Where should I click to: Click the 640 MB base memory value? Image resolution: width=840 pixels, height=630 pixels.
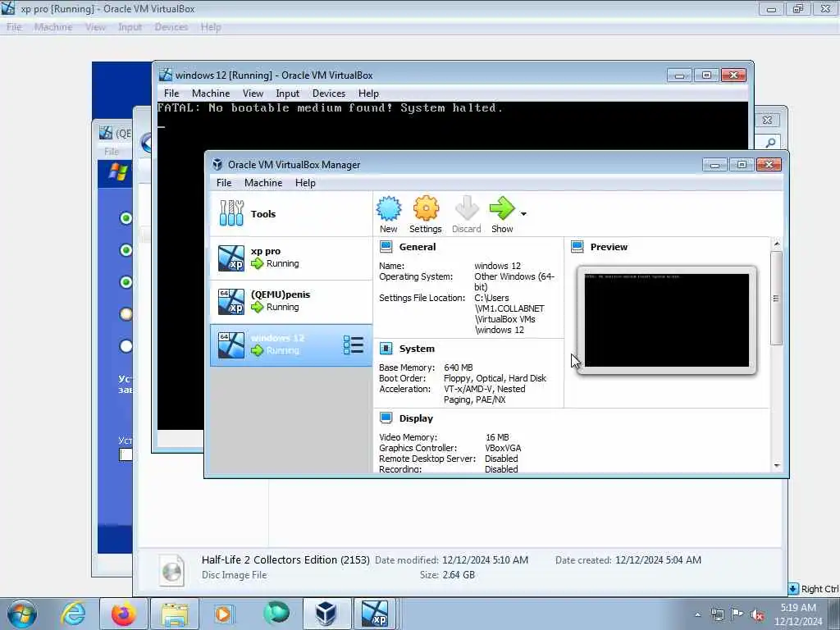pyautogui.click(x=459, y=367)
